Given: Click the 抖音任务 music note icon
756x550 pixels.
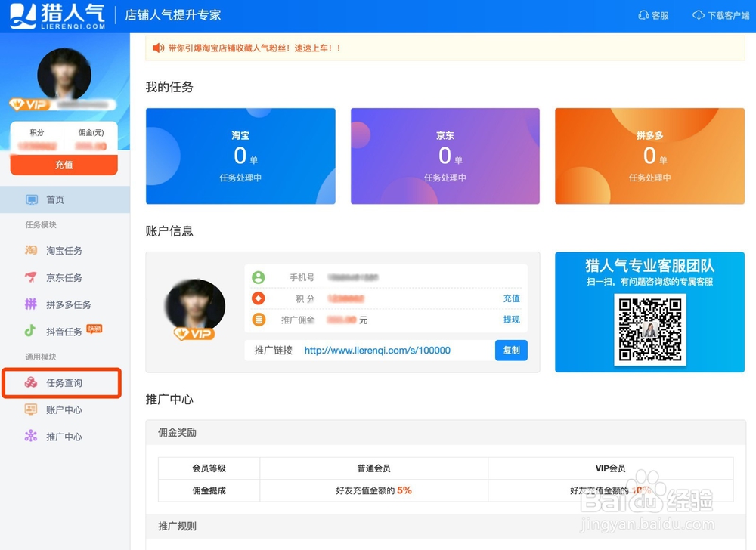Looking at the screenshot, I should coord(30,330).
